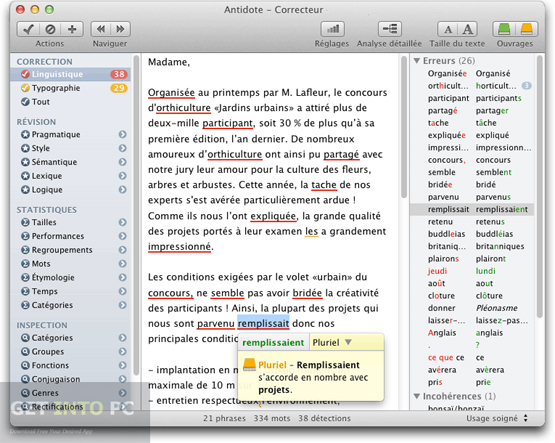The height and width of the screenshot is (443, 555).
Task: Open the Usage soigné selector
Action: pos(497,418)
